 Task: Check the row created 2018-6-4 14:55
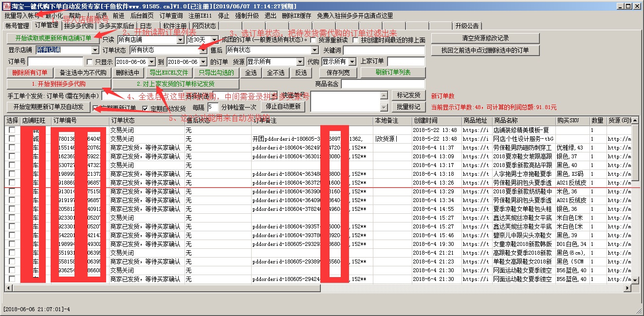(12, 209)
